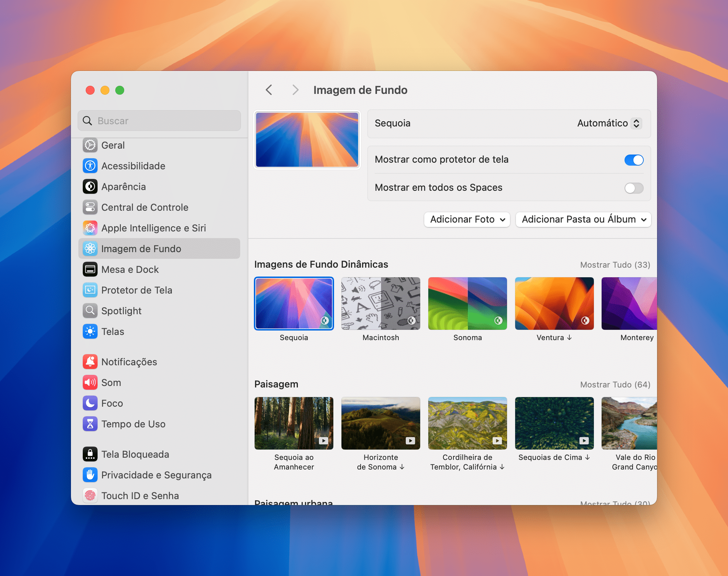This screenshot has width=728, height=576.
Task: Click download arrow next to Horizonte de Sonoma
Action: 402,467
